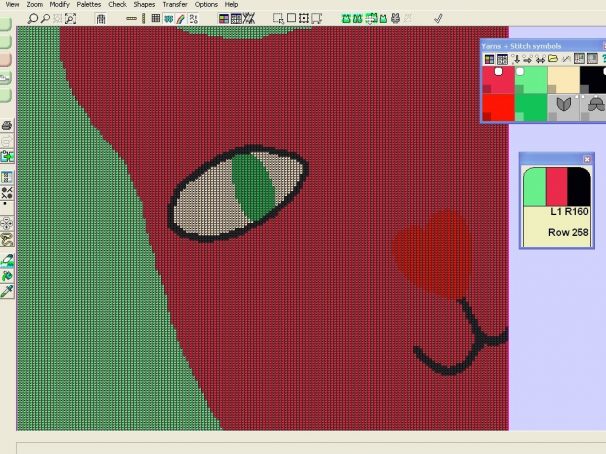The image size is (606, 454).
Task: Click the down arrow icon in Yarns panel
Action: point(515,59)
